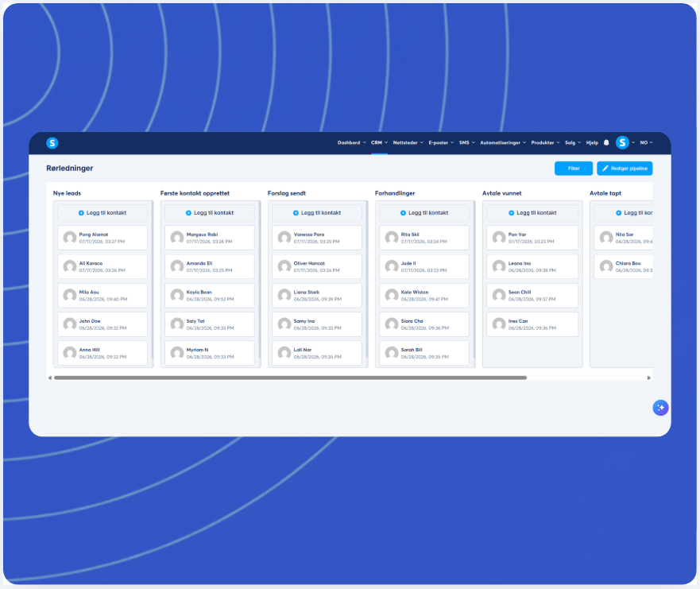Open the Hjelp menu item

[x=592, y=143]
